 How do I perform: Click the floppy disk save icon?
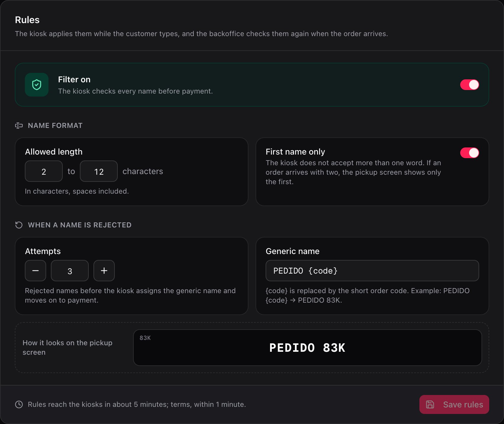tap(430, 404)
